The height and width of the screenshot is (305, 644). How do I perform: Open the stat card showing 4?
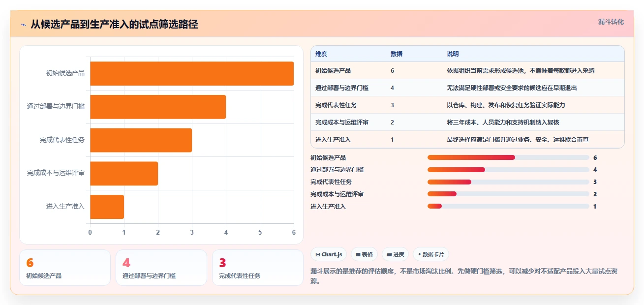pyautogui.click(x=161, y=268)
